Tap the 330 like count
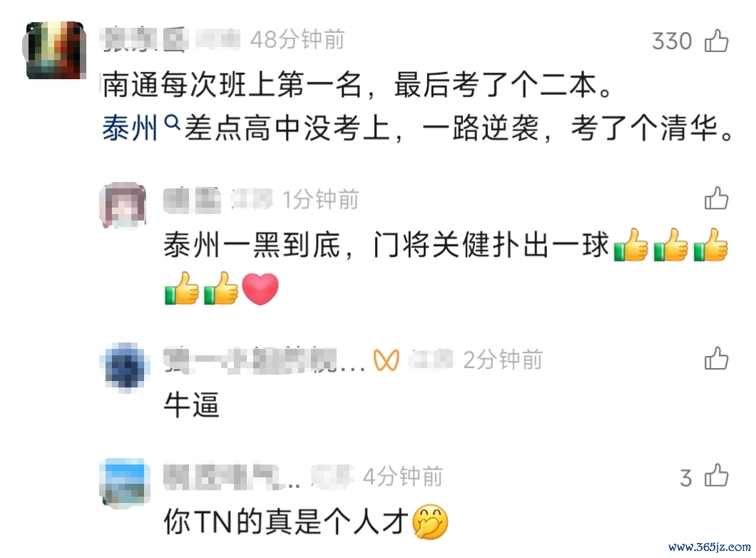Screen dimensions: 756x558 coord(672,41)
